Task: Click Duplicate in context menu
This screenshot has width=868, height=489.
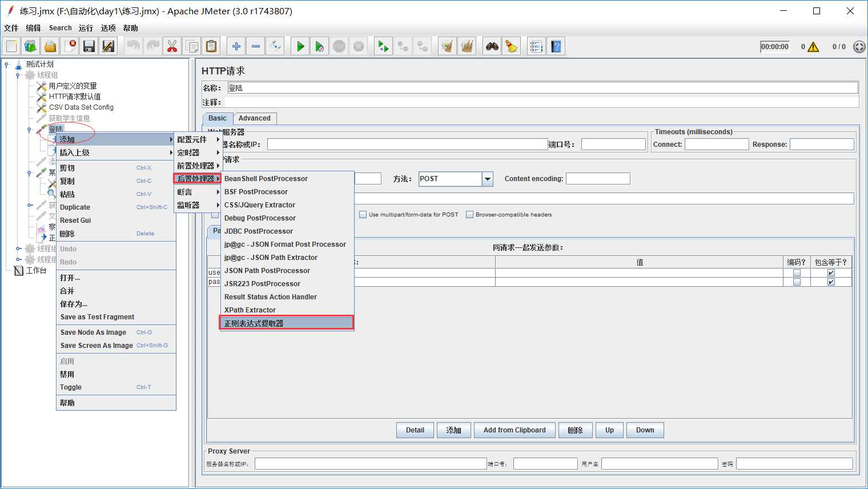Action: [116, 207]
